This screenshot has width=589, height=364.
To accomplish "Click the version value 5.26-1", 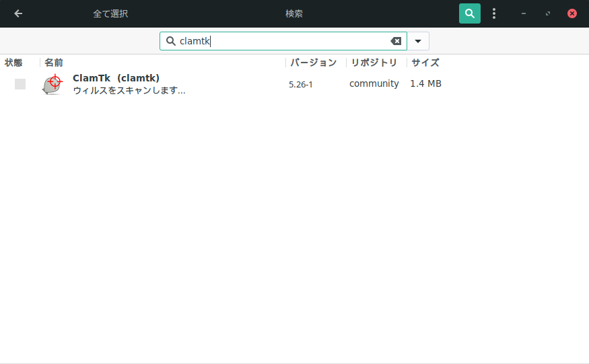I will (300, 85).
